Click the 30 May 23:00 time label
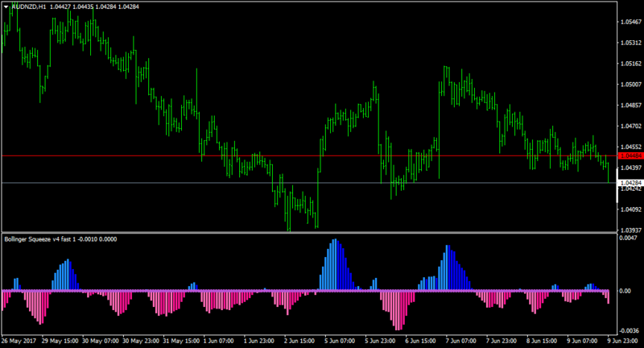The image size is (644, 348). click(x=141, y=341)
